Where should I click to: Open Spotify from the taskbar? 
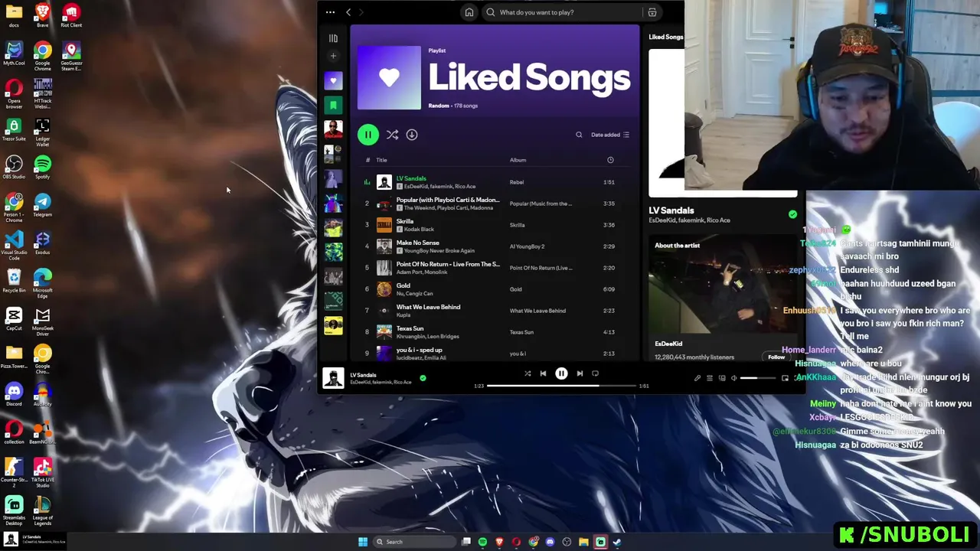pos(483,542)
